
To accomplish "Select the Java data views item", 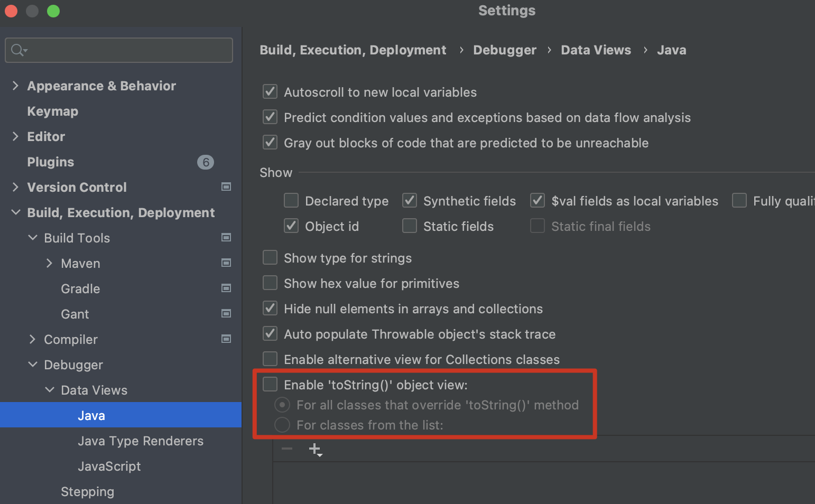I will coord(121,415).
